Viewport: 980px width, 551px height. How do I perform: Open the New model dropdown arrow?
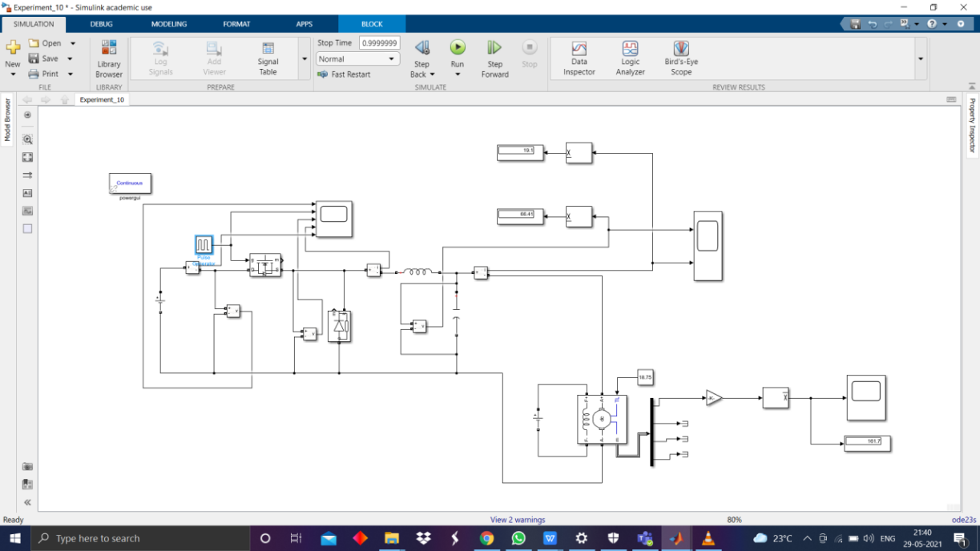(13, 74)
